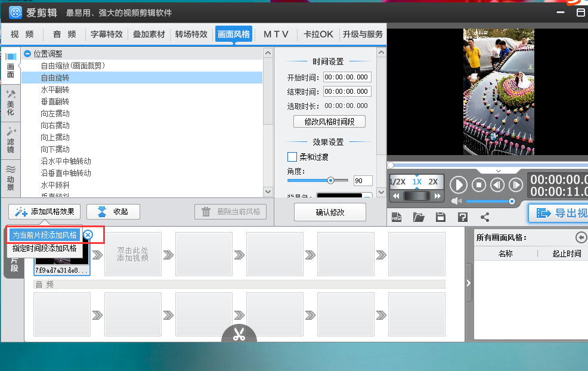Click 修改风格时间段 button
This screenshot has height=371, width=588.
329,122
